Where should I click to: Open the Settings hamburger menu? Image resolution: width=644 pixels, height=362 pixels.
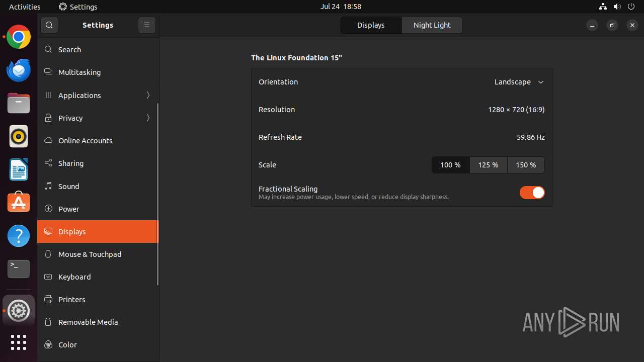147,25
